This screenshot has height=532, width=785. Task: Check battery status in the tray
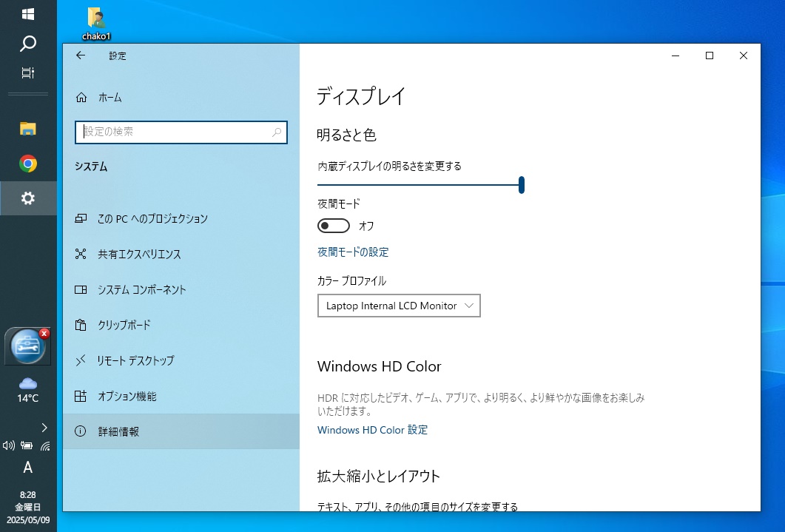27,445
